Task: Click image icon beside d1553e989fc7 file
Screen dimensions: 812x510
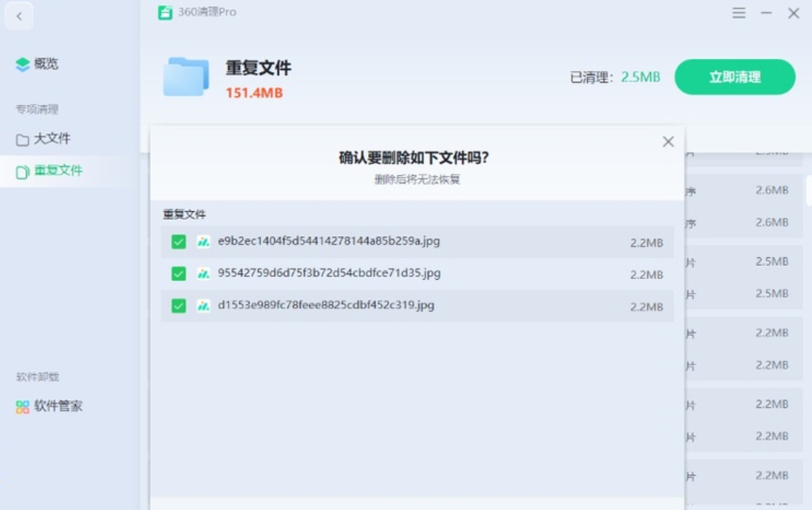Action: pos(203,306)
